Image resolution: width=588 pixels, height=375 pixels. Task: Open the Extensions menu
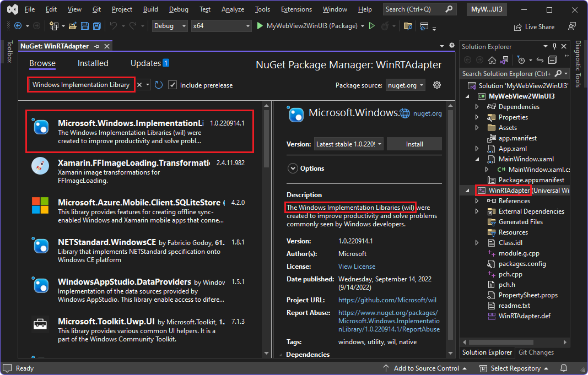[x=296, y=9]
